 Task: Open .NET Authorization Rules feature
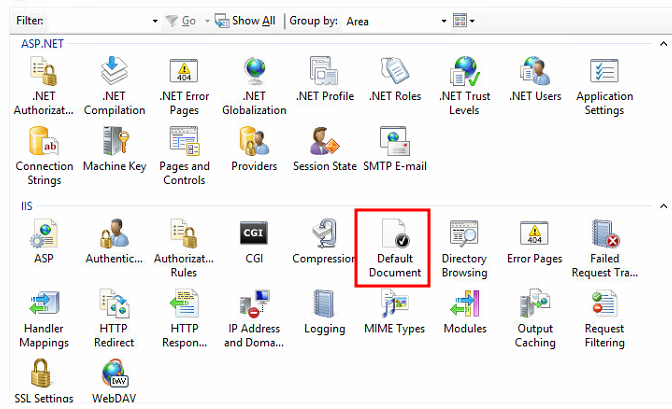click(x=44, y=87)
